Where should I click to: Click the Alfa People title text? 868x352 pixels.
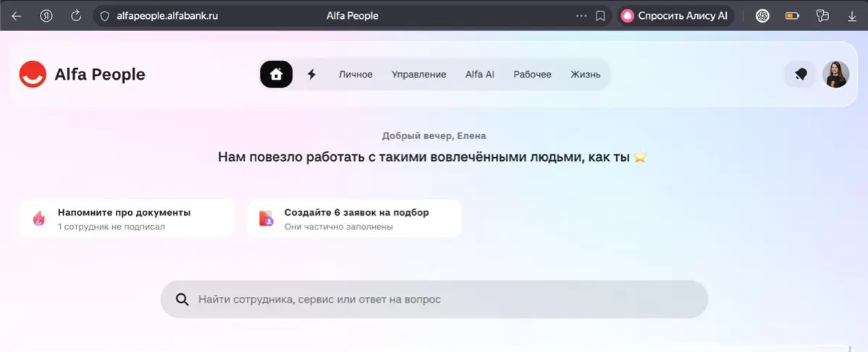click(x=100, y=74)
